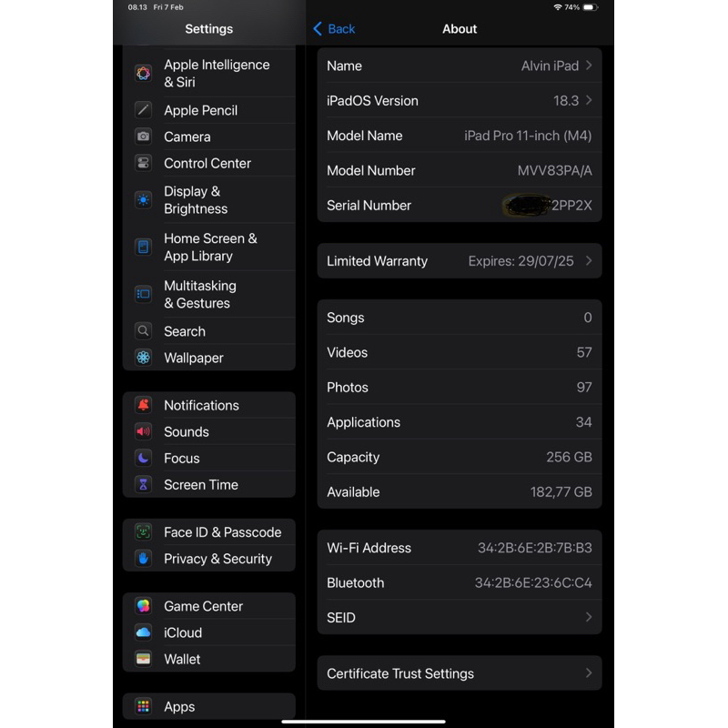
Task: Tap the Search magnifier icon
Action: 143,331
